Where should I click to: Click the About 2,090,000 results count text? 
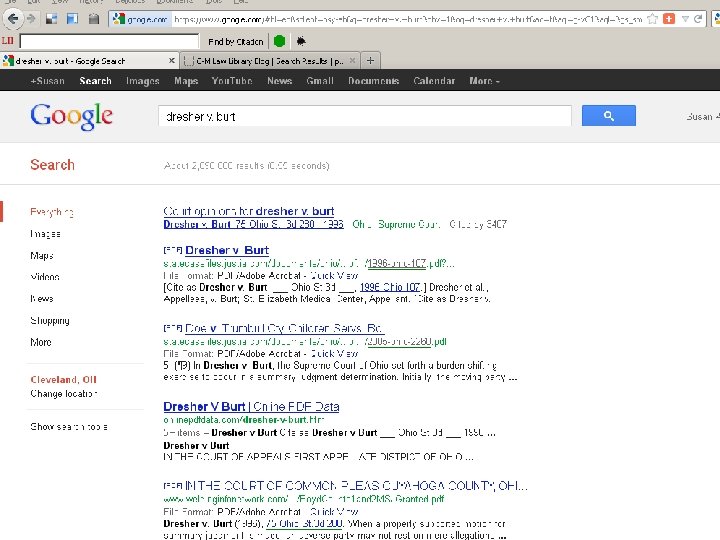click(x=247, y=166)
